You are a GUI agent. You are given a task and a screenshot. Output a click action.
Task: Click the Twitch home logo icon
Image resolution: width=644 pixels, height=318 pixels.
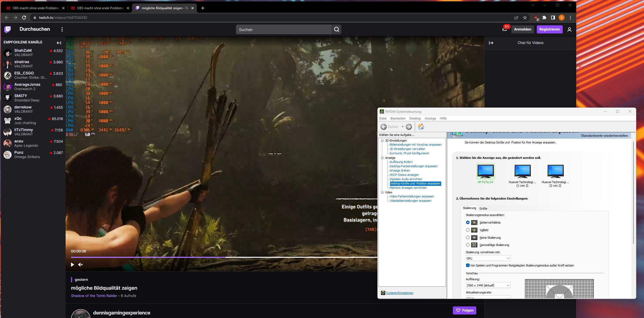click(x=8, y=29)
